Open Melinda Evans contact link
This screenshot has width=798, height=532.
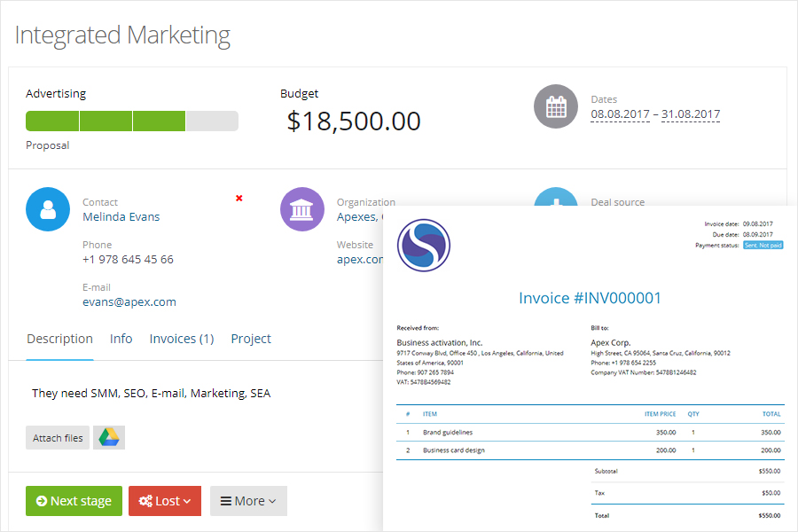coord(121,216)
